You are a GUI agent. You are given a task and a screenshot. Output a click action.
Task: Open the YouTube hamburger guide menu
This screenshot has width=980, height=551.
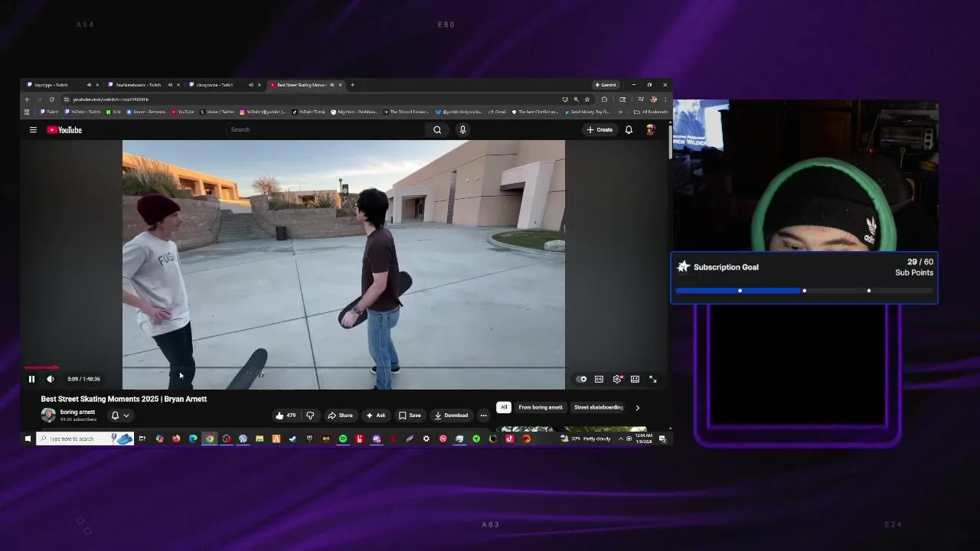coord(33,130)
